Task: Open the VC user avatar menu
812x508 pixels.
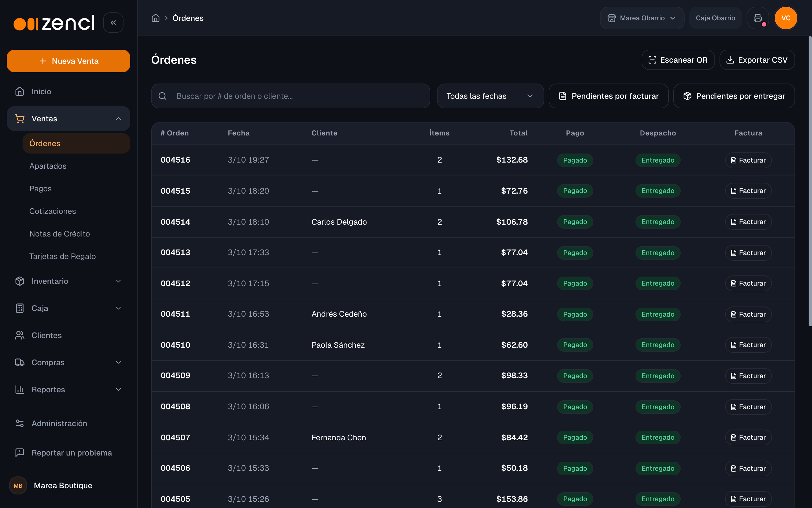Action: [785, 18]
